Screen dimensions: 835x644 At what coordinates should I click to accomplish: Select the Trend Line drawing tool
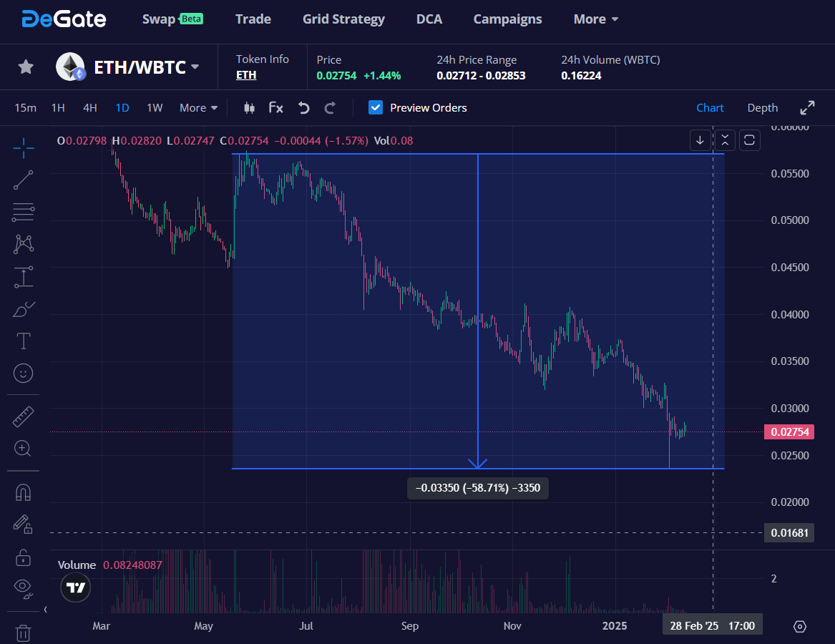coord(23,180)
